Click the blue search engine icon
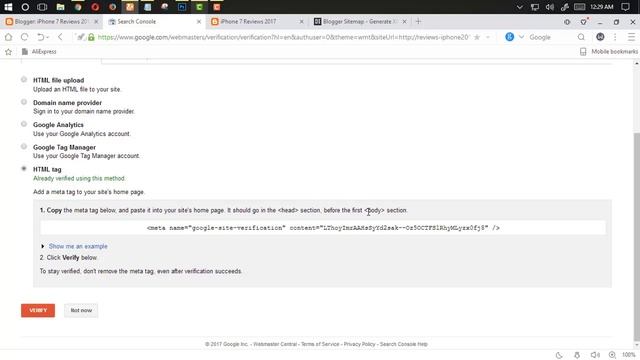640x360 pixels. tap(509, 37)
